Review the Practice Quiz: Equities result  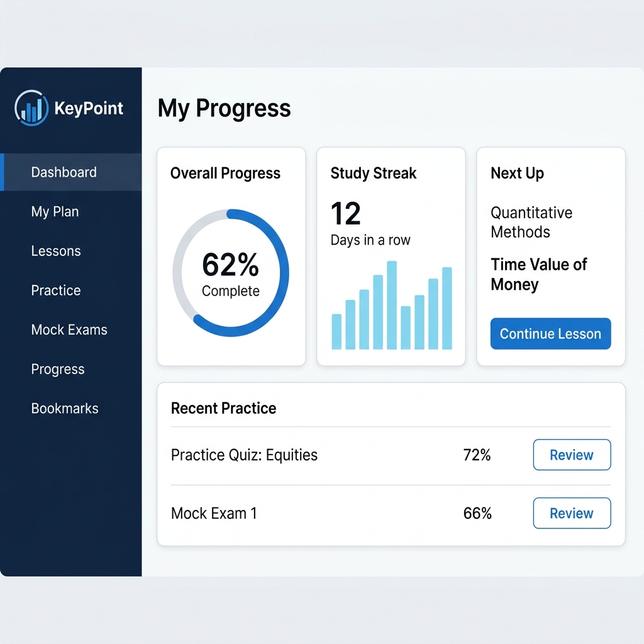click(x=572, y=455)
